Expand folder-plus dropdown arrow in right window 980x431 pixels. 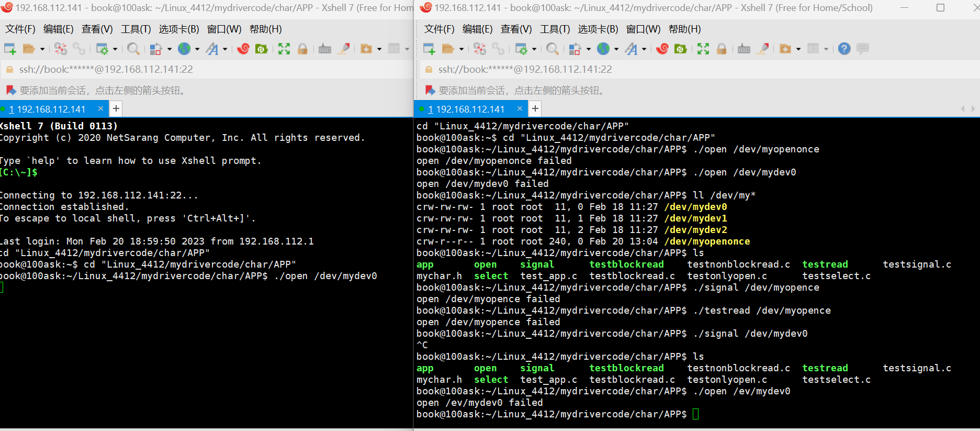(798, 49)
